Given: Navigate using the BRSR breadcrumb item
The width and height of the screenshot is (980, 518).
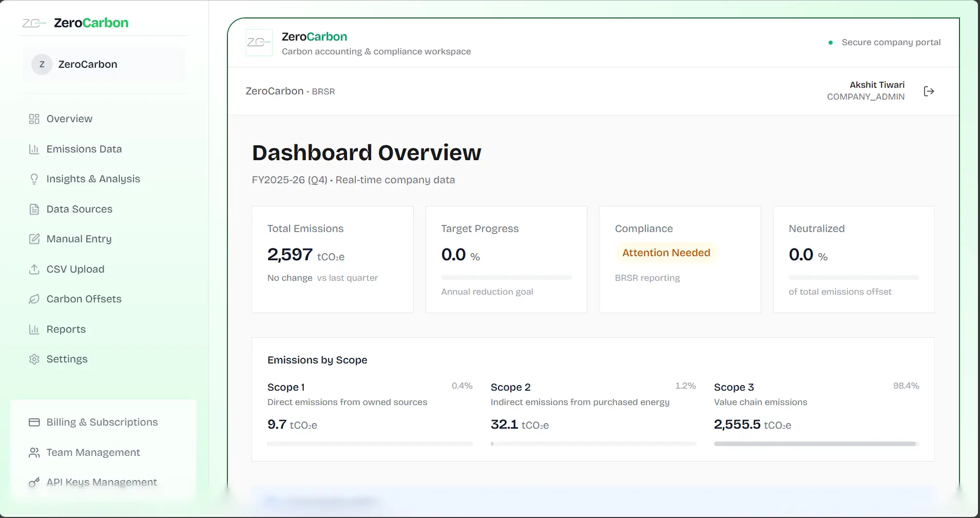Looking at the screenshot, I should [323, 91].
